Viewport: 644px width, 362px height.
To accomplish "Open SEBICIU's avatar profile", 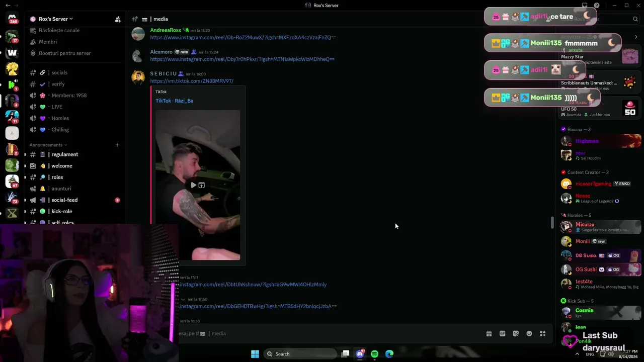I will (x=138, y=77).
